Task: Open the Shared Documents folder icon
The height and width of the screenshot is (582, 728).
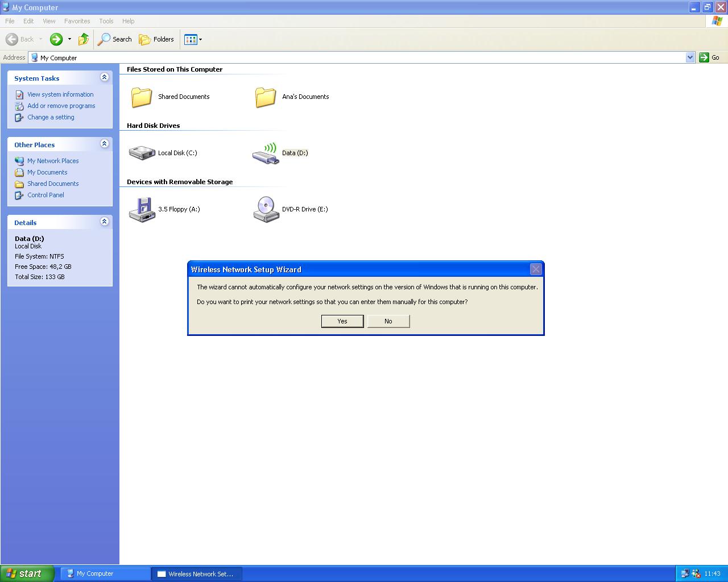Action: [x=142, y=97]
